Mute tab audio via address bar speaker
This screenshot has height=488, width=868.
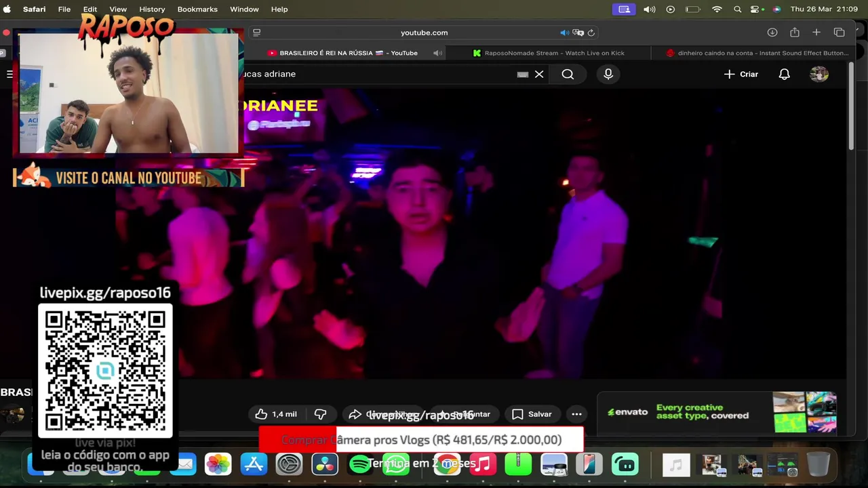pos(564,33)
